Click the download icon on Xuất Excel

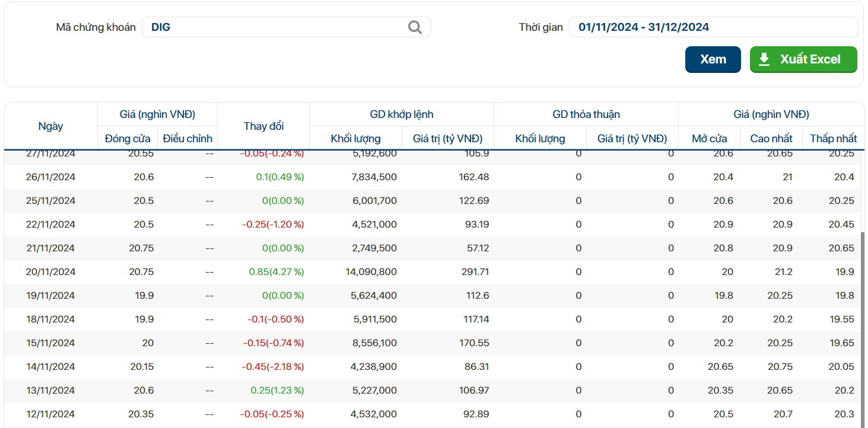point(764,59)
